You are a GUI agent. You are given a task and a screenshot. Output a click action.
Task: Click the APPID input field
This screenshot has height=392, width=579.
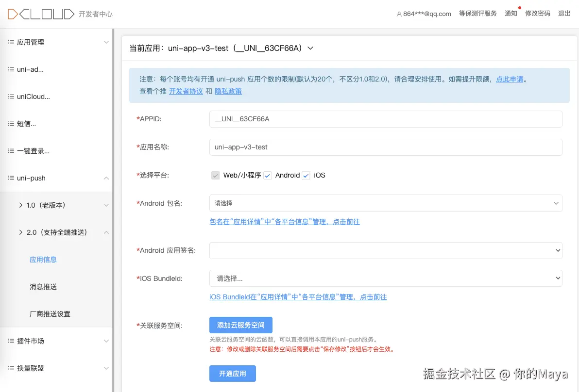[386, 119]
